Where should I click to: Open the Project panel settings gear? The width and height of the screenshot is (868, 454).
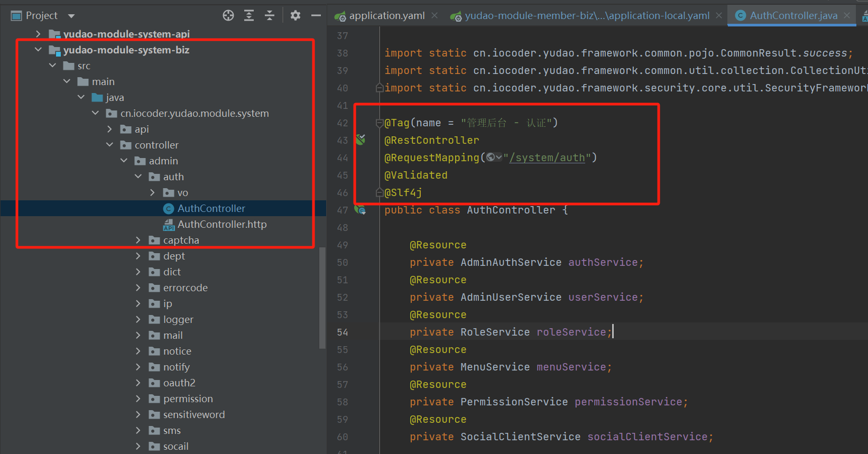[x=296, y=15]
